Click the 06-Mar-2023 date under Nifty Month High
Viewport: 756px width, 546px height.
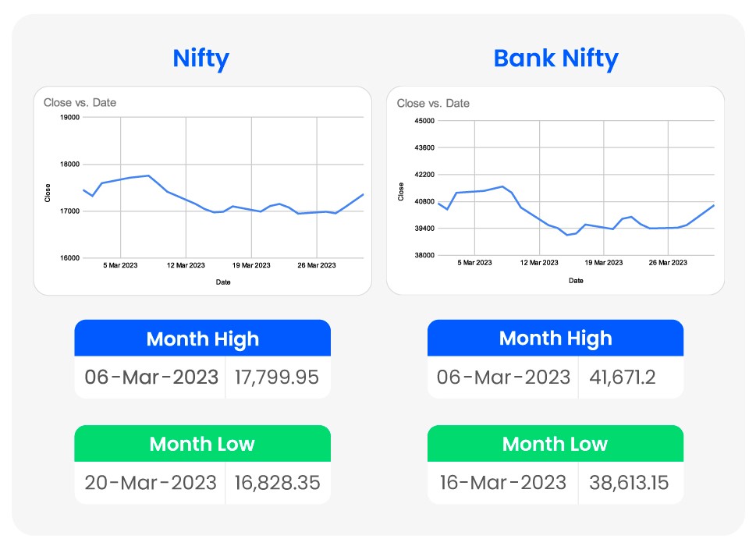[151, 378]
